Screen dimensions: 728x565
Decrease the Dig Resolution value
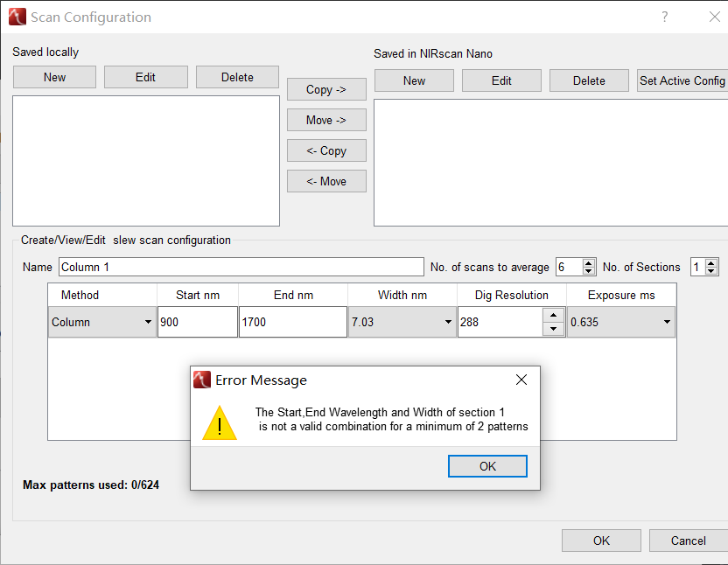pyautogui.click(x=553, y=330)
